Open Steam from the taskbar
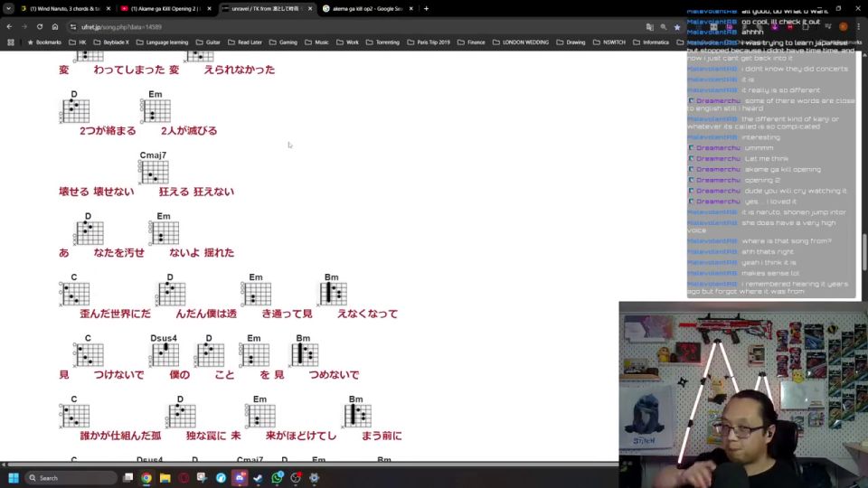Image resolution: width=868 pixels, height=488 pixels. coord(258,478)
